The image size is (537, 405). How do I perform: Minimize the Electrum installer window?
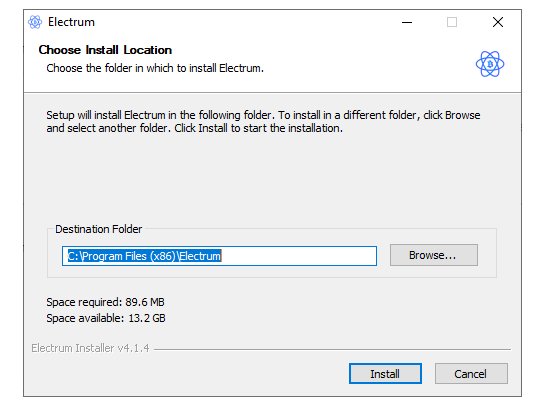coord(407,22)
